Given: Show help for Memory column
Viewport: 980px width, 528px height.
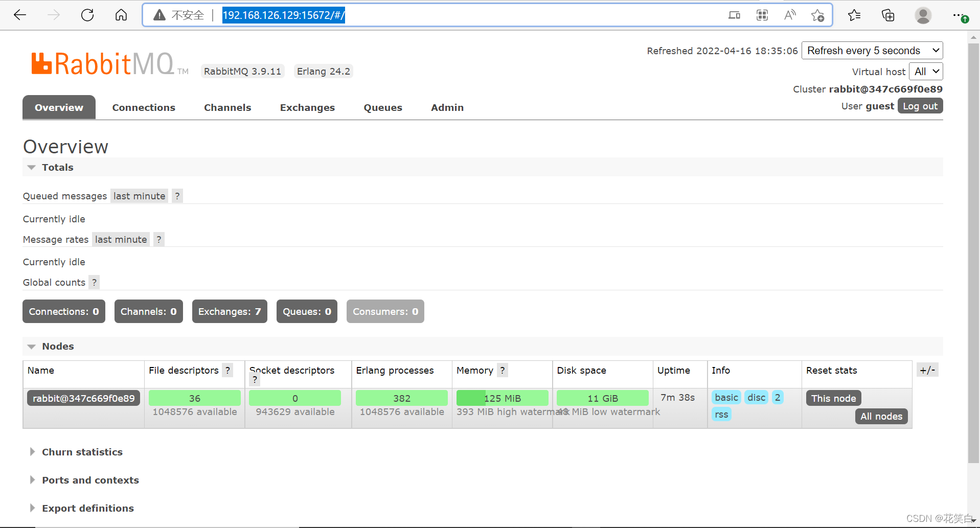Looking at the screenshot, I should (503, 370).
